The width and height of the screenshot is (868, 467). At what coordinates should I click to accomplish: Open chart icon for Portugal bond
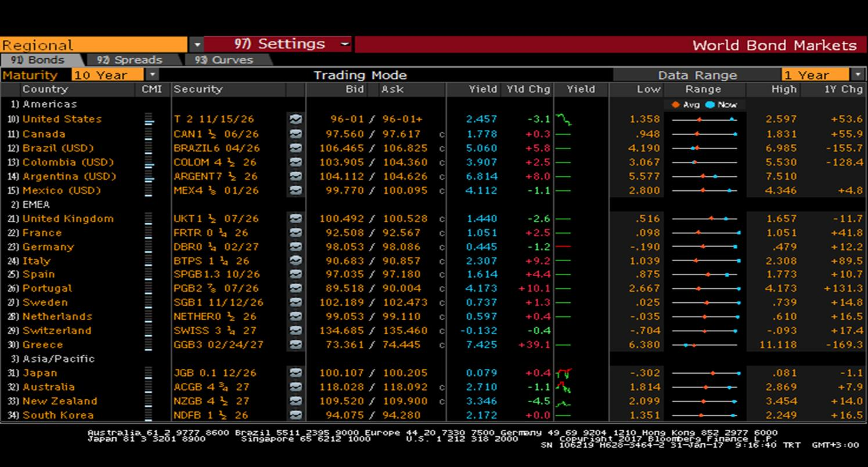coord(296,288)
